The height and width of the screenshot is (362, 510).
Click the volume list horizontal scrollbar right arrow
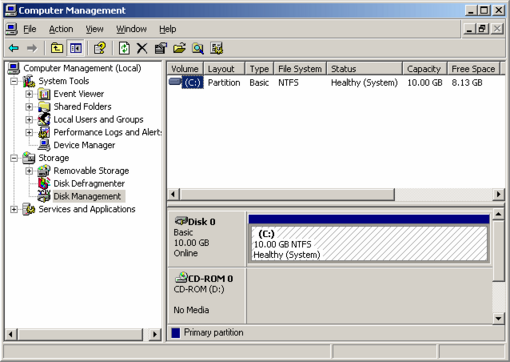[498, 194]
